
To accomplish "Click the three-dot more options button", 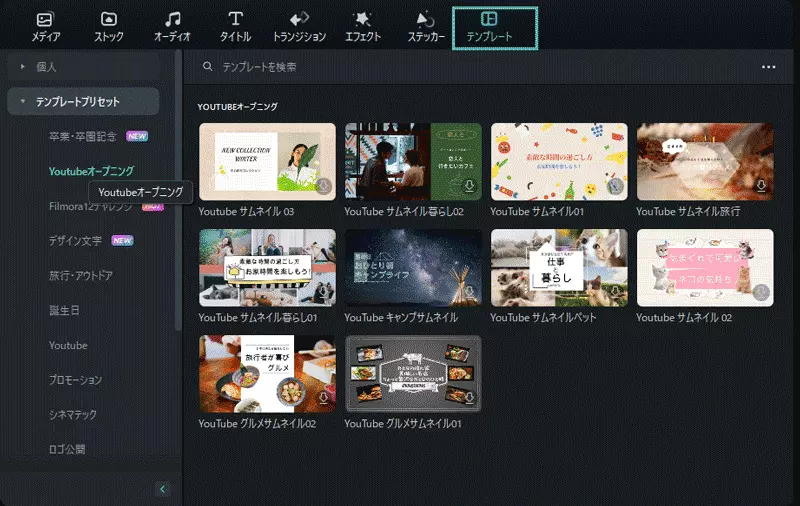I will tap(768, 67).
